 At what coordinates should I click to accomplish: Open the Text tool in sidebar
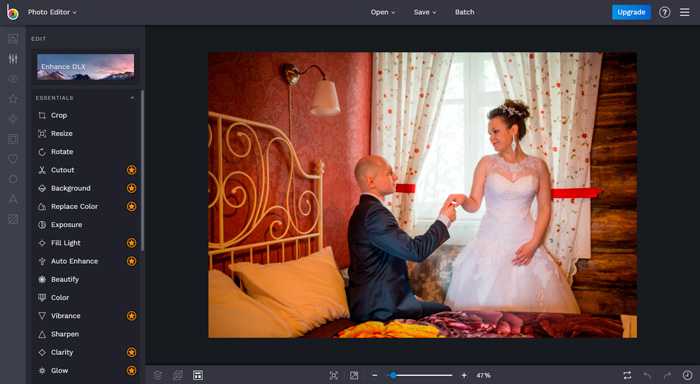13,199
